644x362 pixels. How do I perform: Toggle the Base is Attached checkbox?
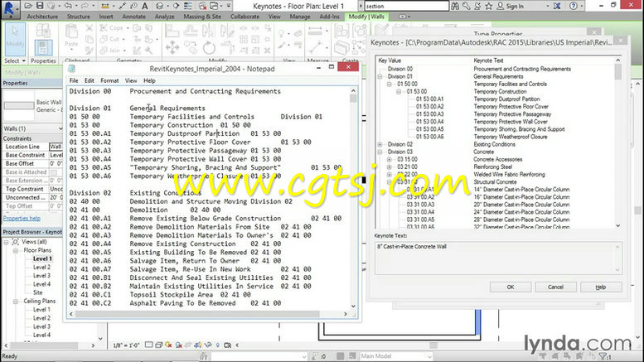(53, 172)
